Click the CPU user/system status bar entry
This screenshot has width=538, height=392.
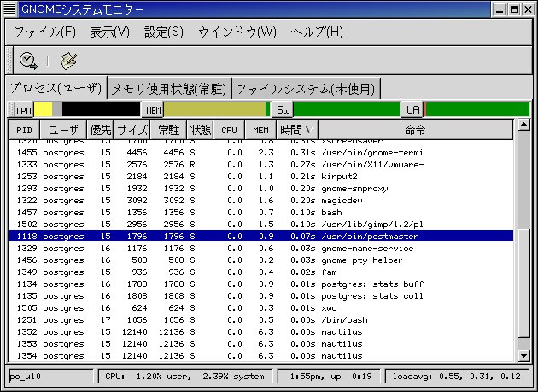point(185,377)
